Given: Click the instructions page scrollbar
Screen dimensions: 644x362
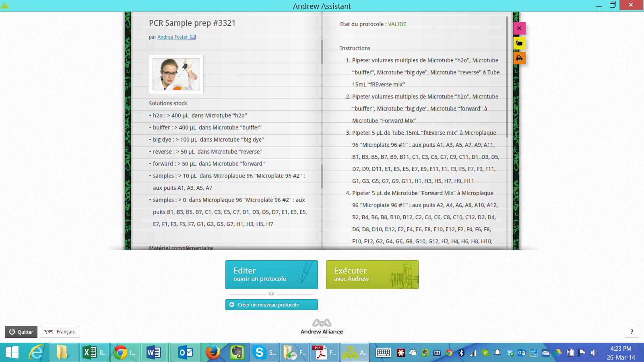Looking at the screenshot, I should (x=507, y=76).
